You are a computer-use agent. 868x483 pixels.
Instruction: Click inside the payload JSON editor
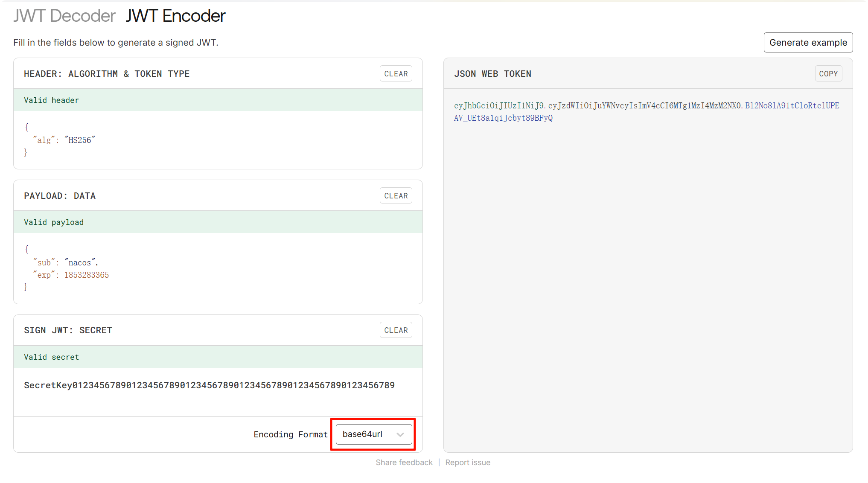218,268
